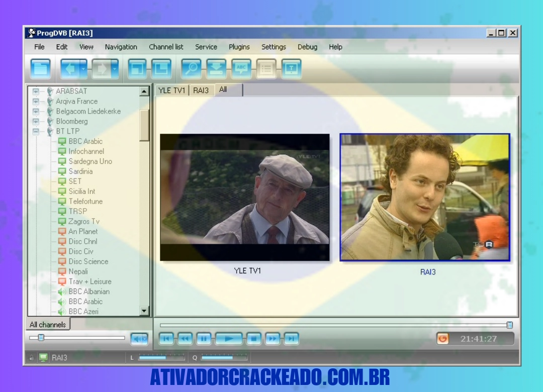The height and width of the screenshot is (392, 543).
Task: Click the lock icon in the status bar
Action: point(31,358)
